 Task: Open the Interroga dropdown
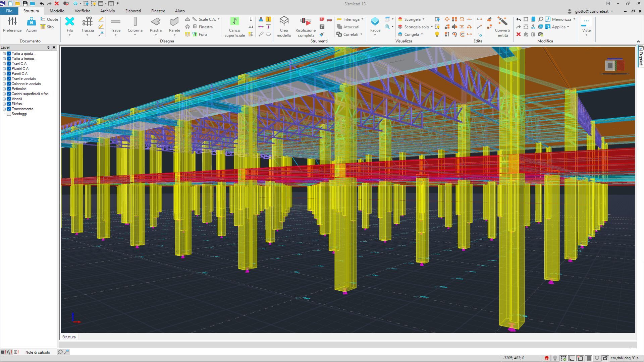(x=362, y=19)
